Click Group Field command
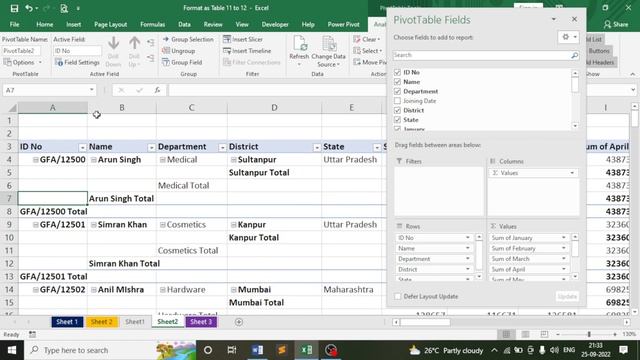This screenshot has width=640, height=360. pyautogui.click(x=182, y=62)
